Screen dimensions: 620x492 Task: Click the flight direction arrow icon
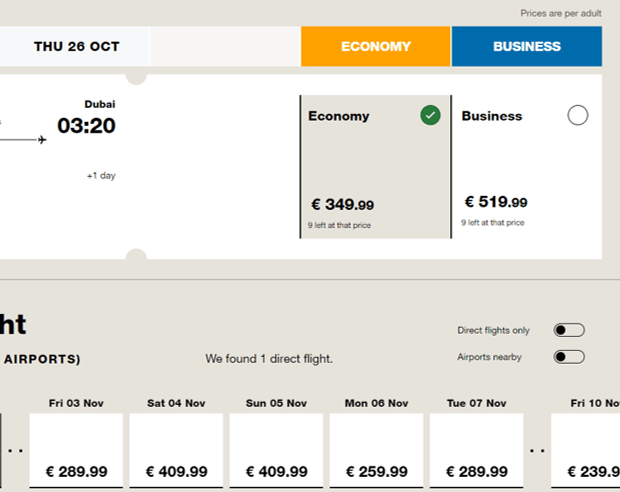(38, 140)
